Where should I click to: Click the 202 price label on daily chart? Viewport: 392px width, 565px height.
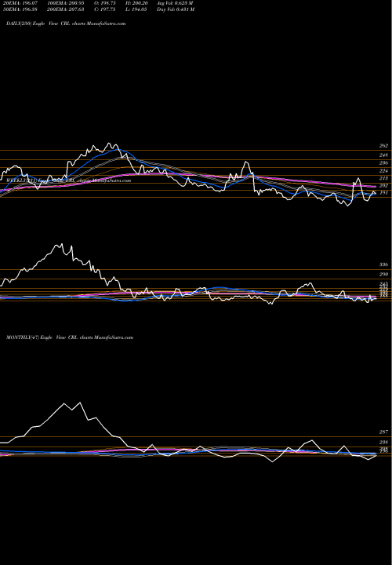pos(383,185)
